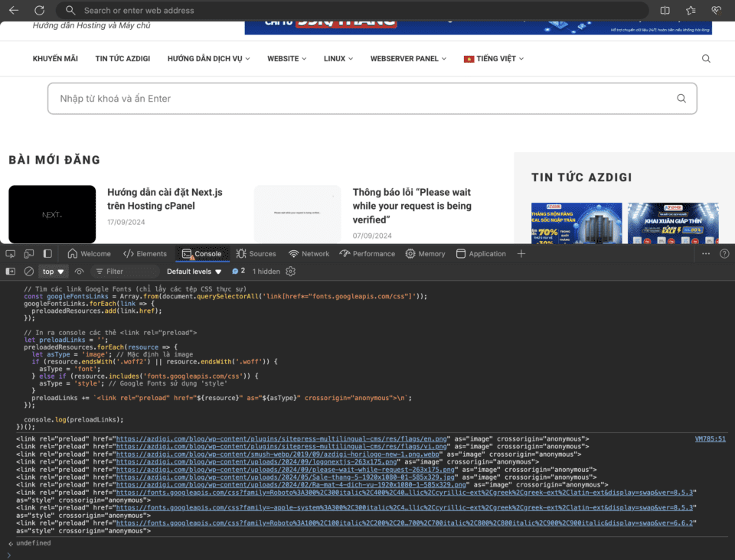This screenshot has width=735, height=560.
Task: Open the Next.js cPanel hosting article
Action: click(x=165, y=199)
